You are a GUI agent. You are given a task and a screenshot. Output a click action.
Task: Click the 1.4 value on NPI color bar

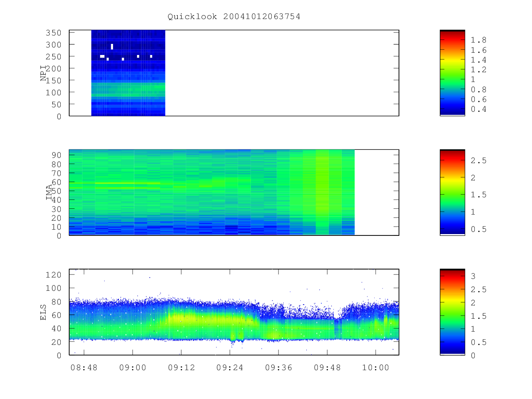click(478, 60)
